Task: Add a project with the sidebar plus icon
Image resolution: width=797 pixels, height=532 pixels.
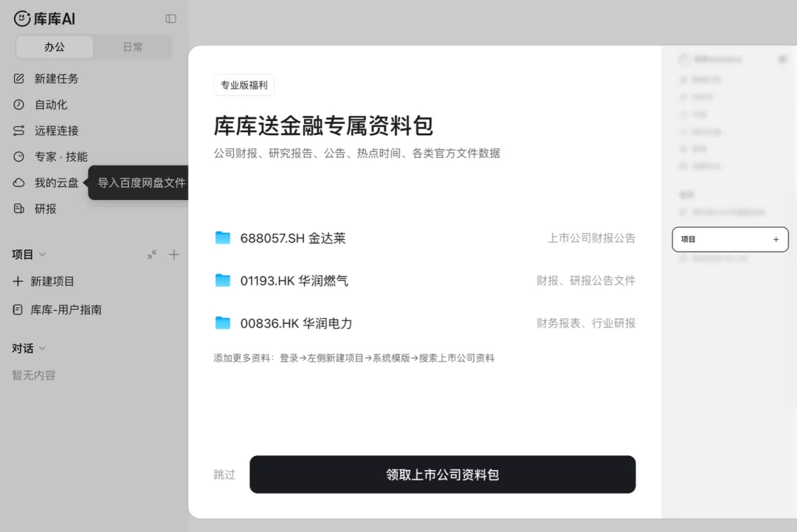Action: click(x=174, y=255)
